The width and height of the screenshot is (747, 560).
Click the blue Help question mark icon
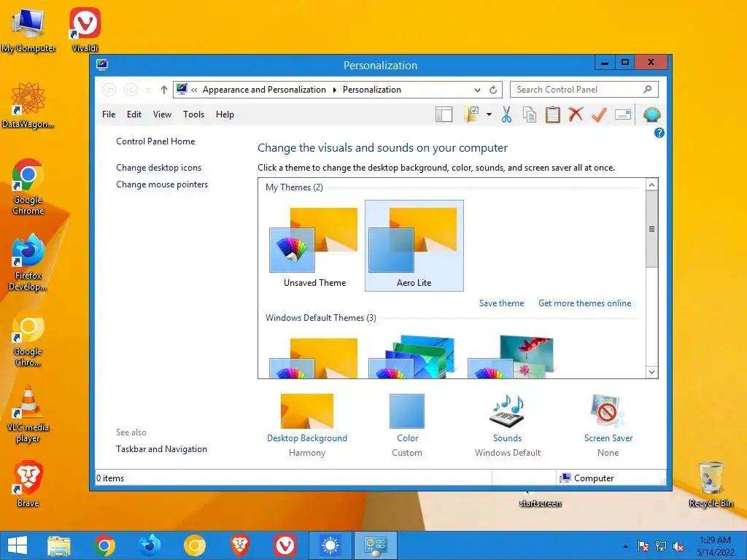tap(659, 133)
